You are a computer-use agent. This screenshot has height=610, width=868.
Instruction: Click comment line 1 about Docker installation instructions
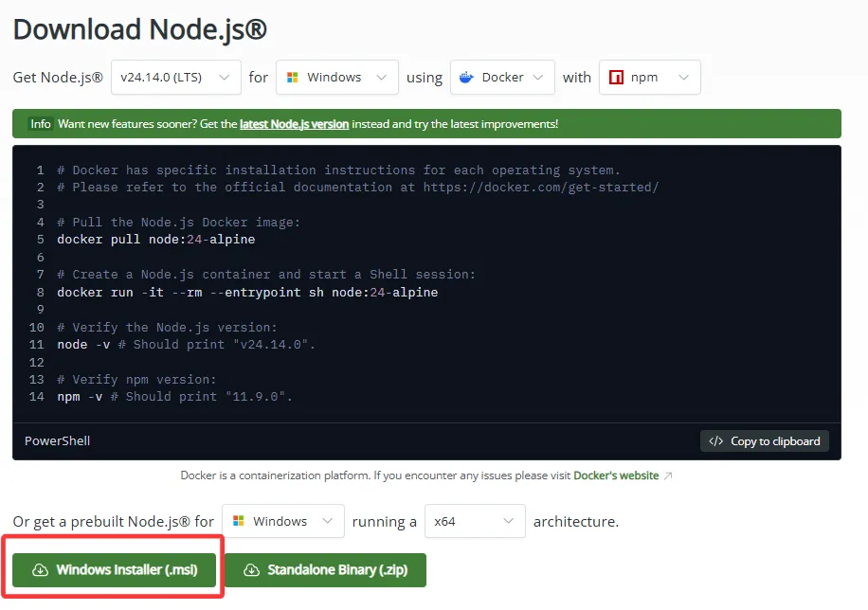pyautogui.click(x=339, y=170)
